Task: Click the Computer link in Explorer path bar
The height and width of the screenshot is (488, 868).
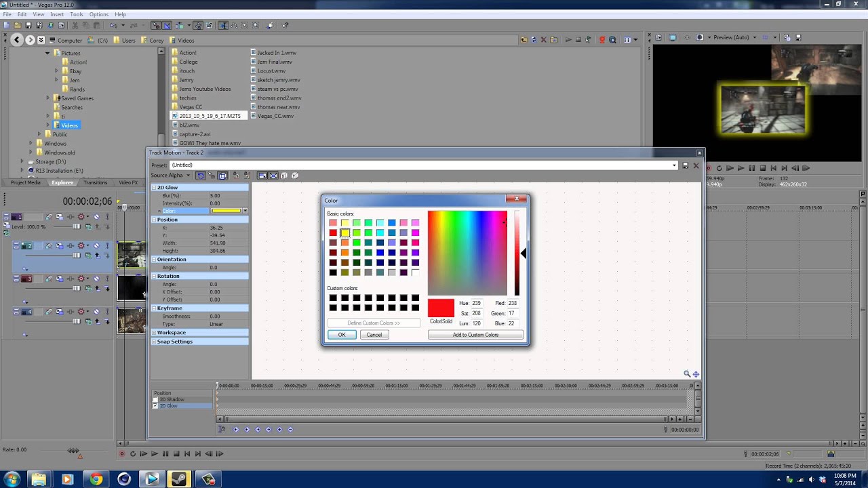Action: pos(70,41)
